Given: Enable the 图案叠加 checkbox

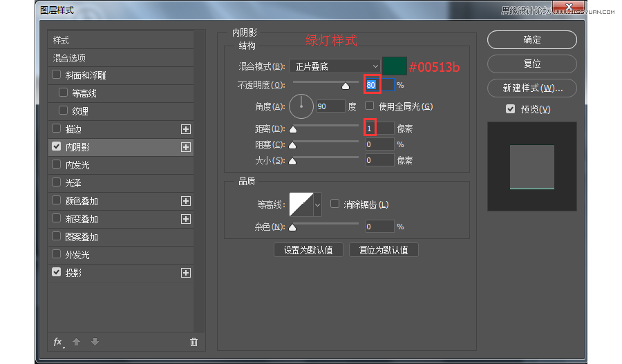Looking at the screenshot, I should [57, 236].
